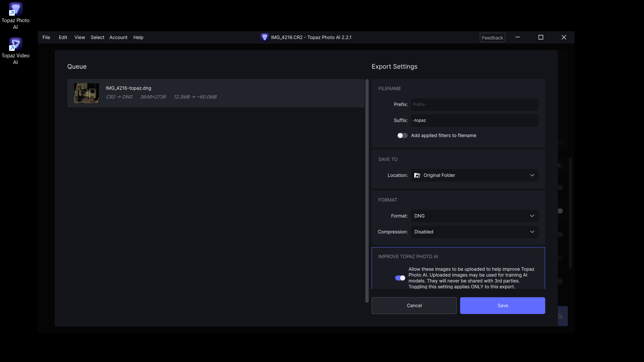Open the Select menu
Viewport: 644px width, 362px height.
pos(97,37)
